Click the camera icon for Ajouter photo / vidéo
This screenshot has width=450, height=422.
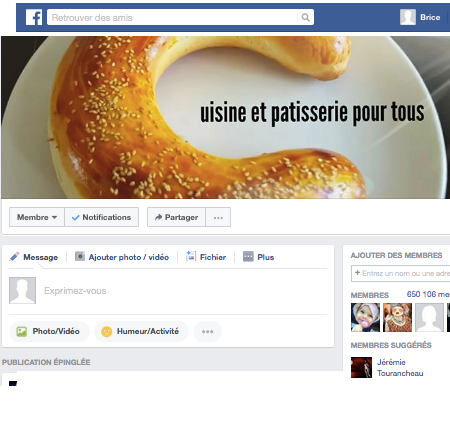point(80,256)
